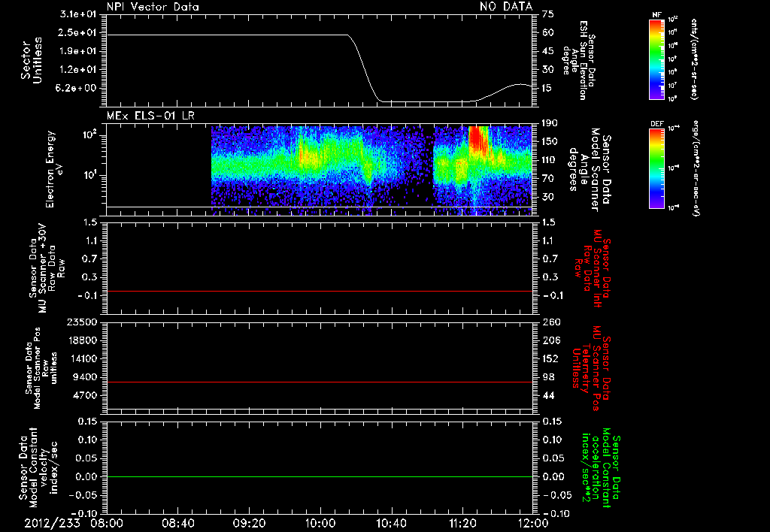Click the red bright burst in the electron spectrogram

(478, 141)
